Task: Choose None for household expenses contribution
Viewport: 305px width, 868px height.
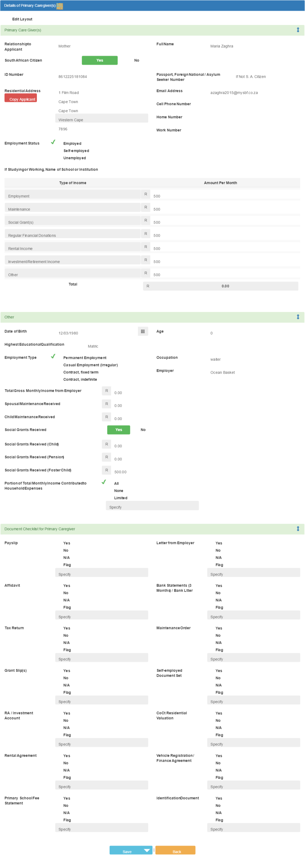Action: pos(119,491)
